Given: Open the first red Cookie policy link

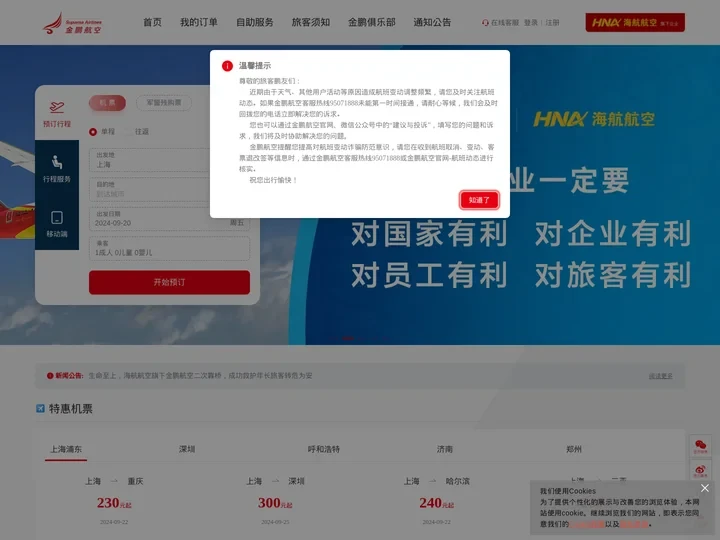Looking at the screenshot, I should (x=586, y=524).
